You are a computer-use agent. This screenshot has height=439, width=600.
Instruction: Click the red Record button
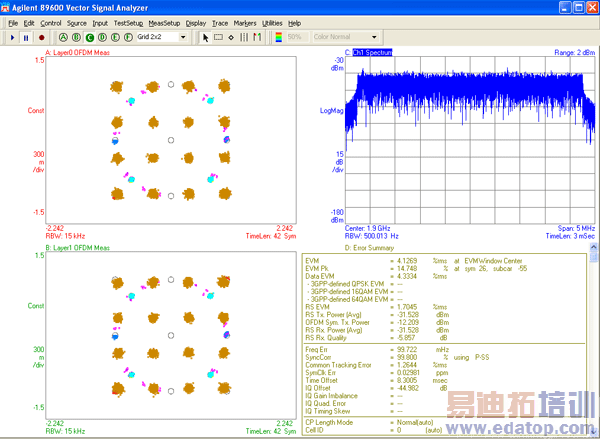40,37
